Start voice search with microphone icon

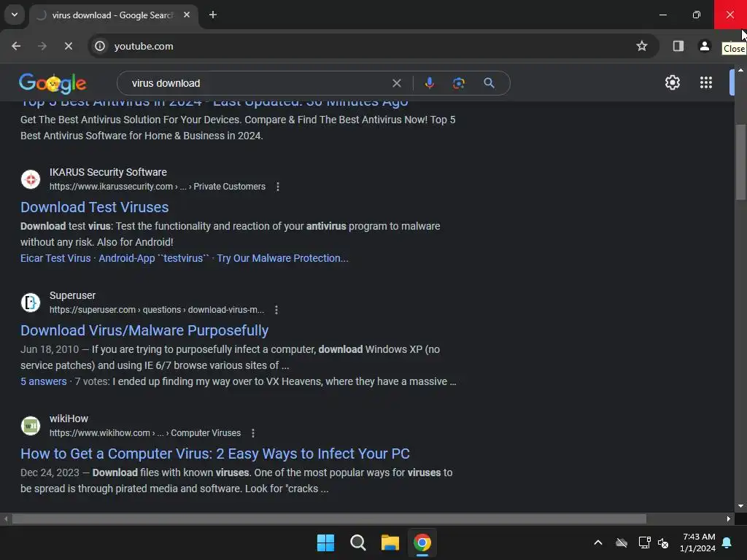429,83
